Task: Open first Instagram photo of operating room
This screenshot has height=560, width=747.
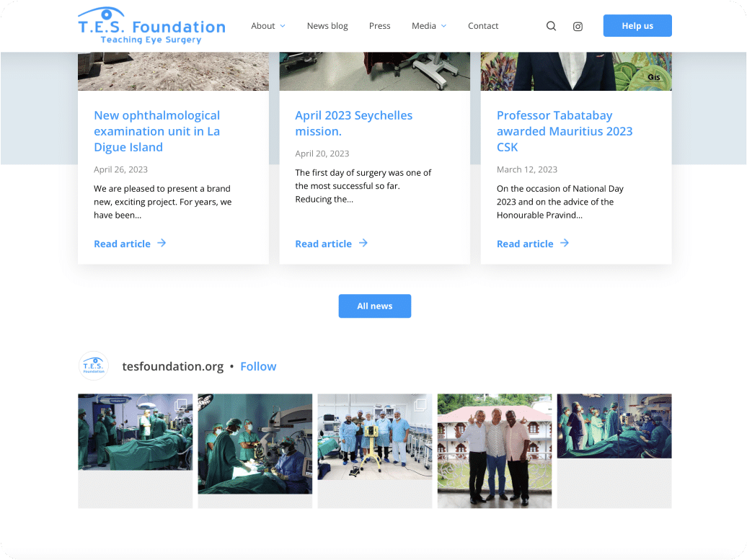Action: (136, 432)
